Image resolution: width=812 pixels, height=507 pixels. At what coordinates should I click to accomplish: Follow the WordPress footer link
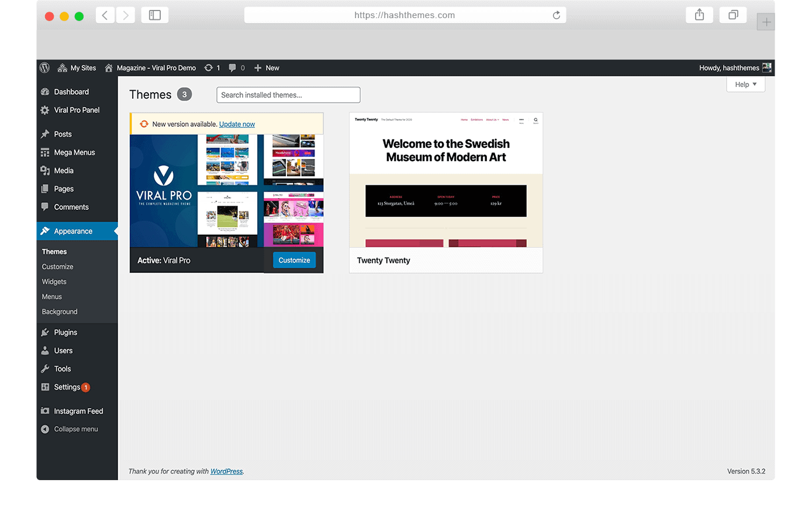226,471
